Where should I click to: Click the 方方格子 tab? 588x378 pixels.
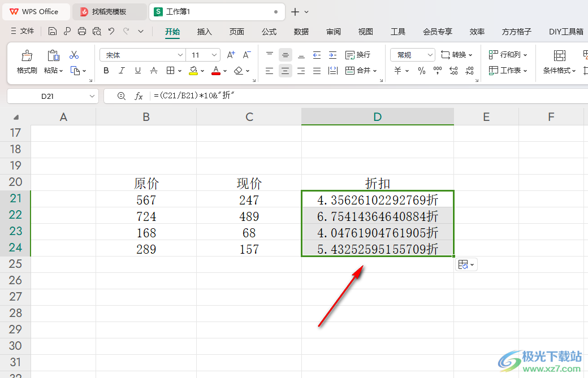(x=516, y=32)
